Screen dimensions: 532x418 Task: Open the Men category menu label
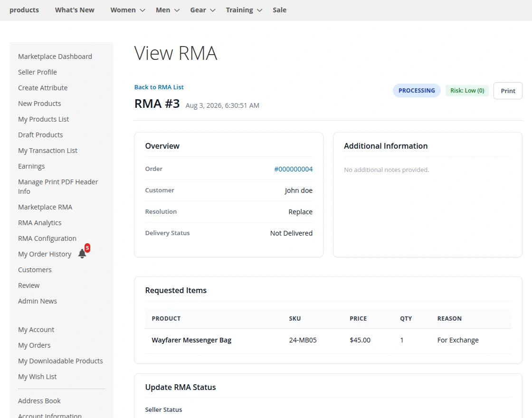[x=163, y=10]
